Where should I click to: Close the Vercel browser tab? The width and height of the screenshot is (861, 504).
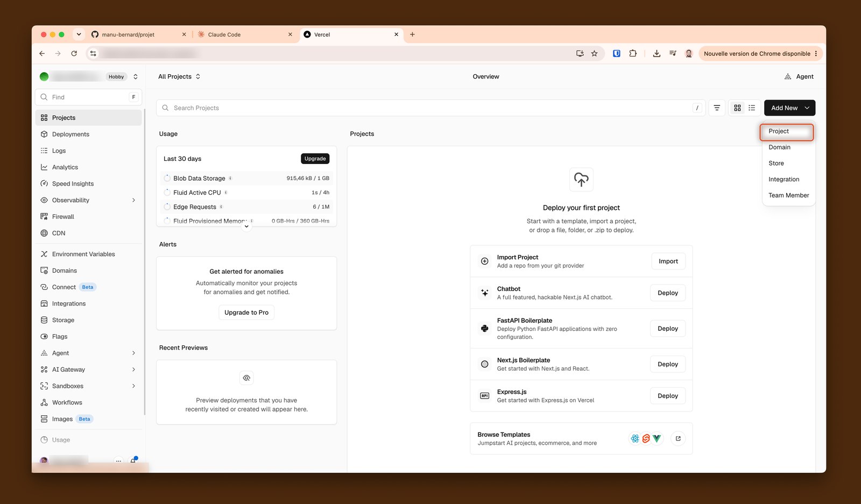[x=397, y=34]
